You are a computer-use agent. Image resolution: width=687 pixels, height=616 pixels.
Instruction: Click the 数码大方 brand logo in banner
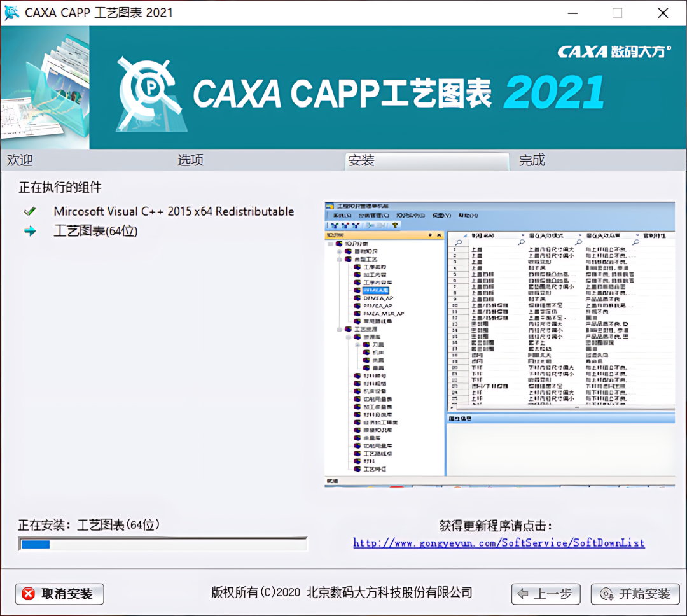coord(614,52)
